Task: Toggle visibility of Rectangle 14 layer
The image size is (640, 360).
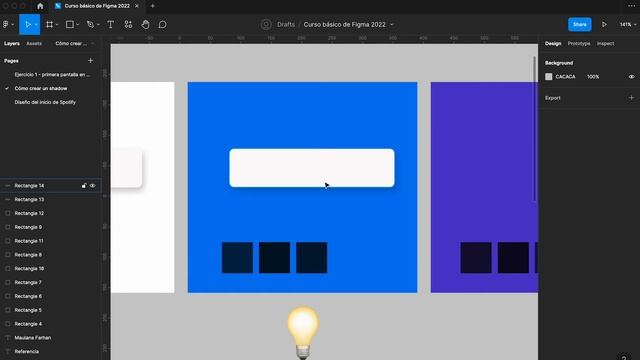Action: 93,186
